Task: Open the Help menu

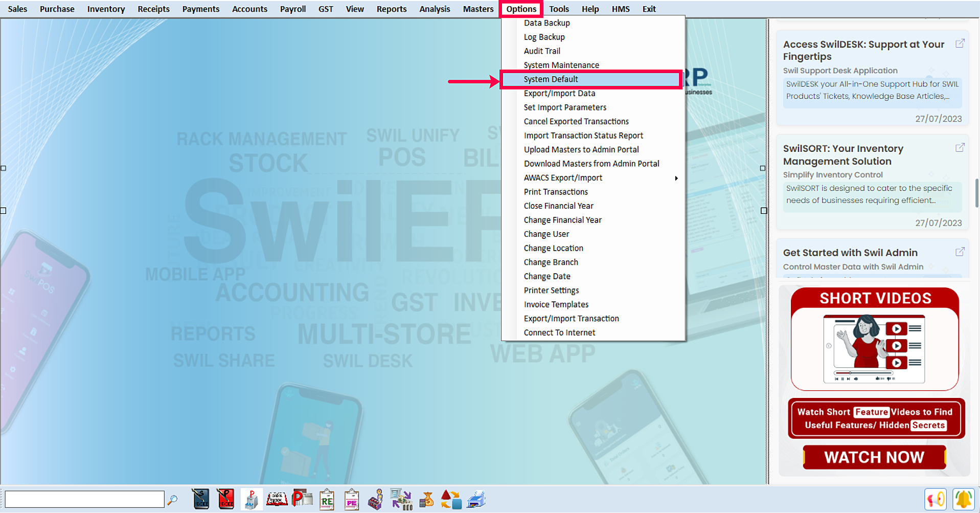Action: click(x=590, y=9)
